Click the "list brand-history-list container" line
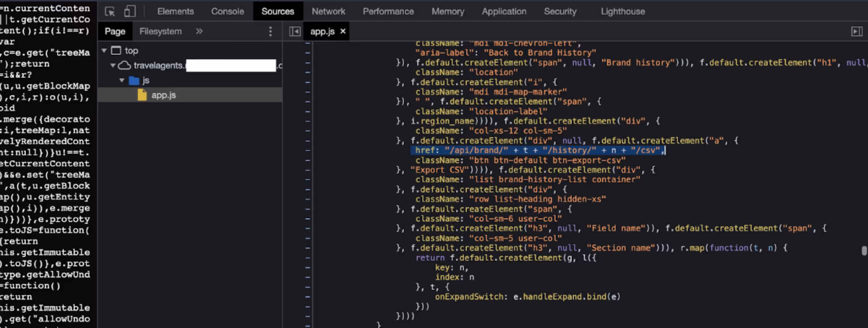 (528, 180)
